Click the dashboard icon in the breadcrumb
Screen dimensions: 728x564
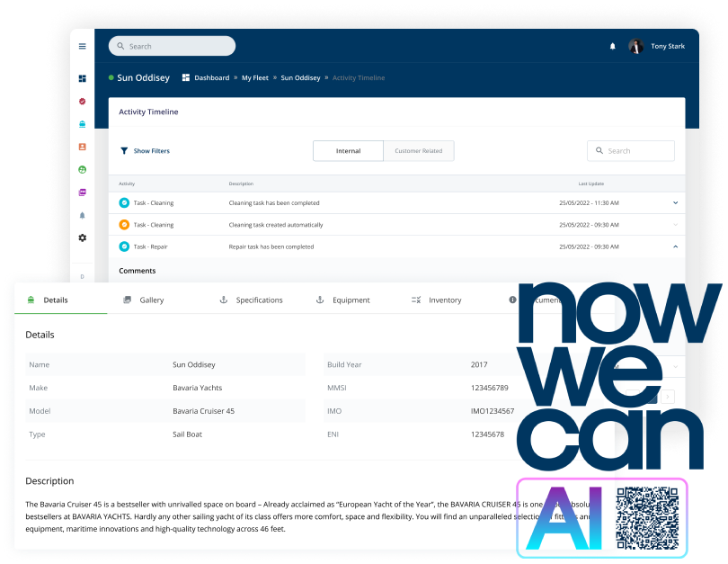click(186, 77)
